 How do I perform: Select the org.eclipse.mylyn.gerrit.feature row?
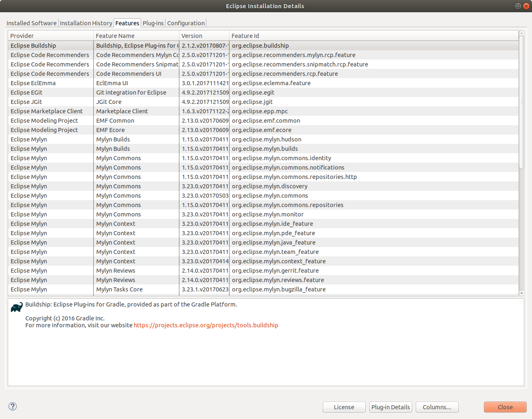[x=263, y=271]
